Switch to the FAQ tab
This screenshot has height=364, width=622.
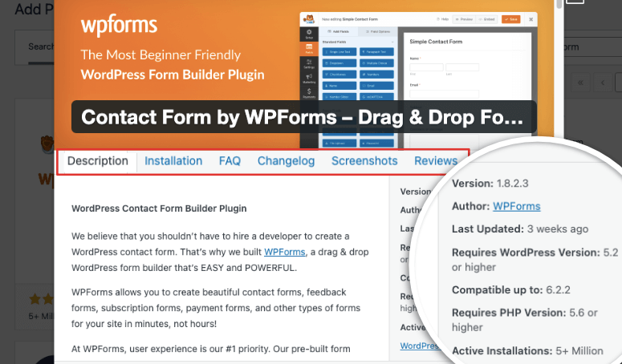coord(230,161)
